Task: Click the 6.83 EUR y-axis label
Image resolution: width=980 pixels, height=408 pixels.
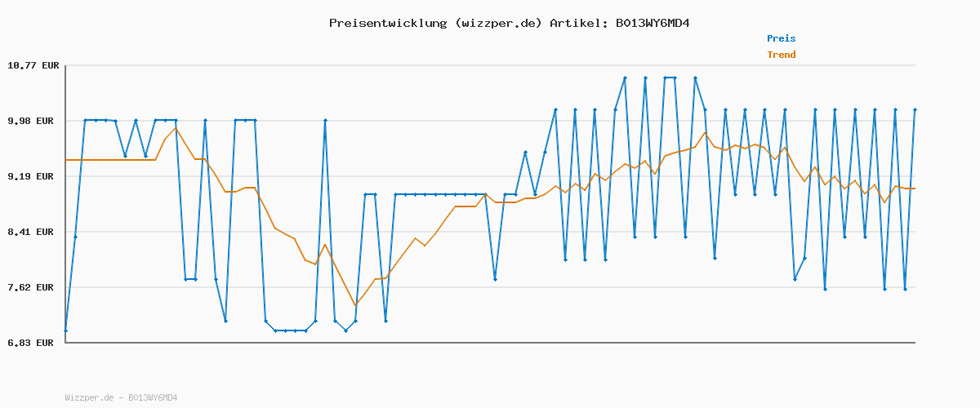Action: [x=33, y=343]
